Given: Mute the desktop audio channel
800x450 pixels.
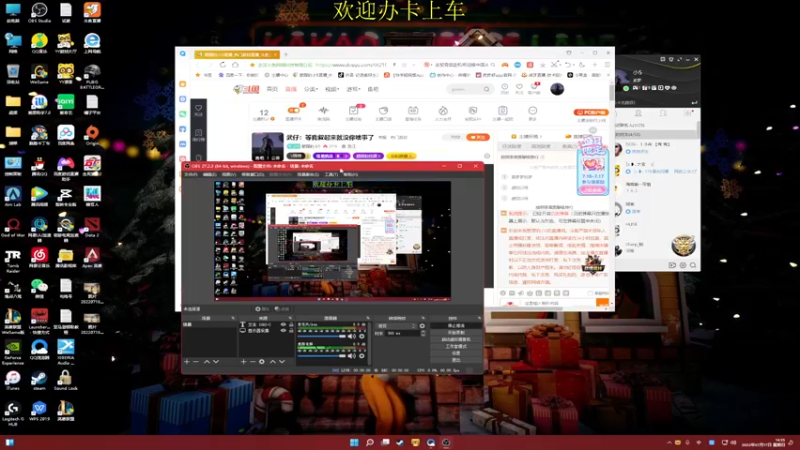Looking at the screenshot, I should [x=352, y=336].
